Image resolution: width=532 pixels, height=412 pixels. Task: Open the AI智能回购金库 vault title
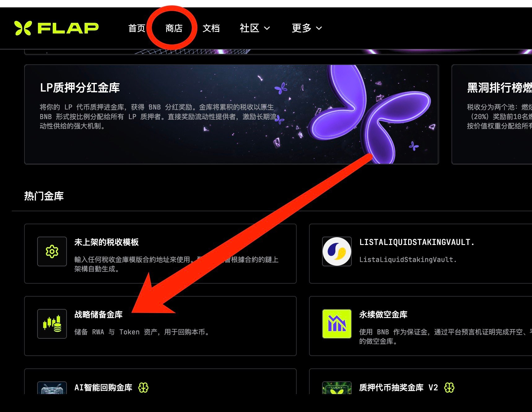(x=103, y=388)
